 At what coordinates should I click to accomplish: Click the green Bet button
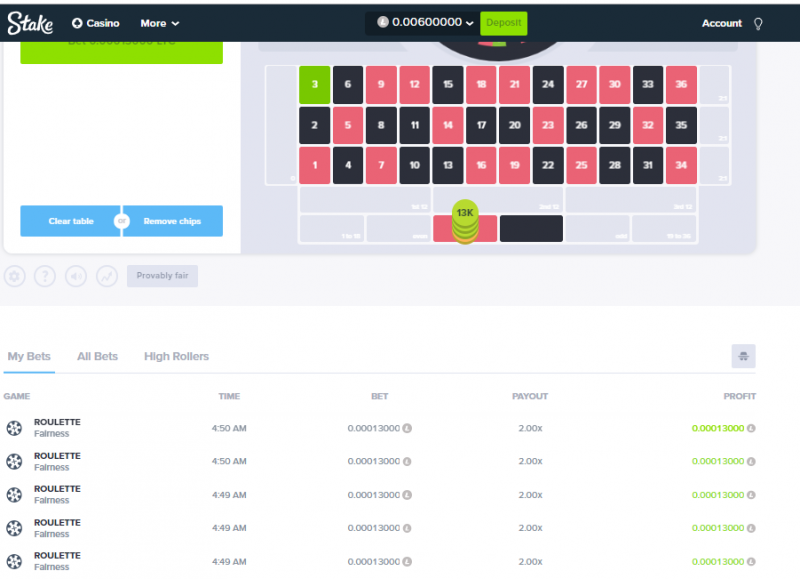(x=121, y=53)
